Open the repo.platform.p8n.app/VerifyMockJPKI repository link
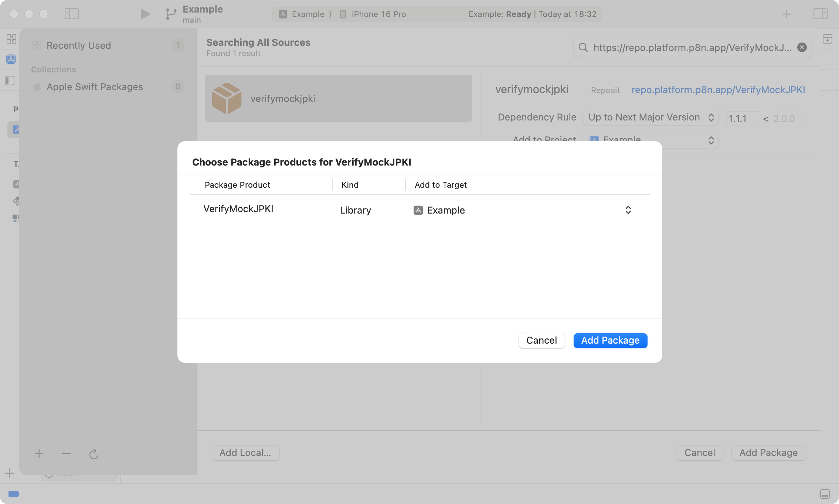 pos(718,90)
